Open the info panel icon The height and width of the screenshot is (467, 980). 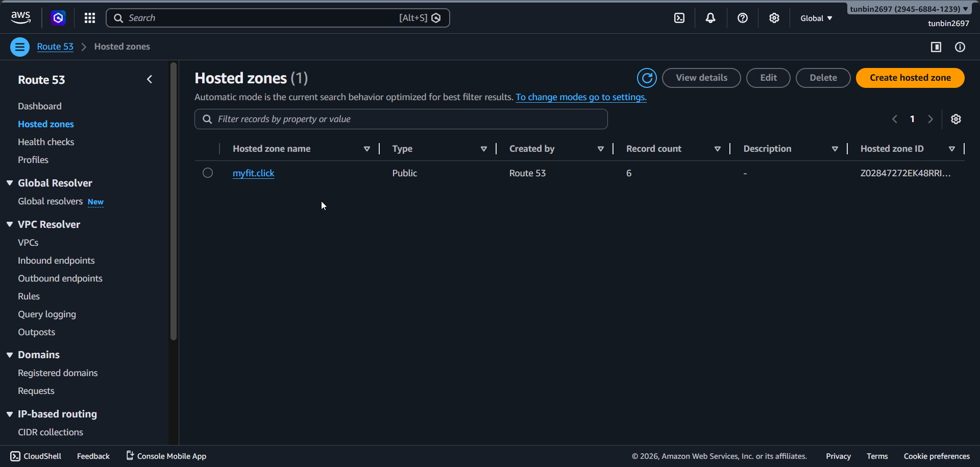[960, 47]
